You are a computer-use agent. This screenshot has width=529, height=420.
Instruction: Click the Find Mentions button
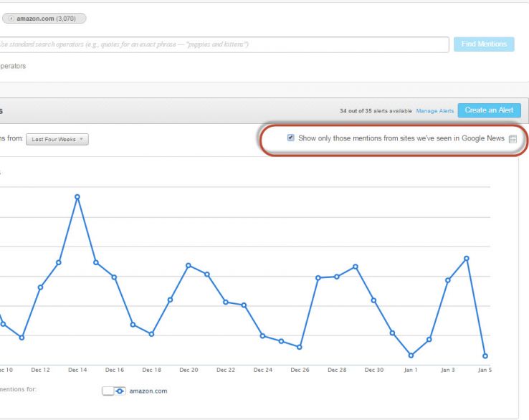point(484,44)
